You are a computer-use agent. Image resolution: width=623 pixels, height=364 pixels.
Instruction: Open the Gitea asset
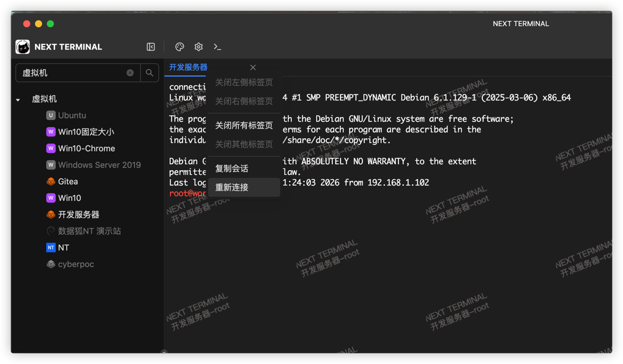point(68,181)
